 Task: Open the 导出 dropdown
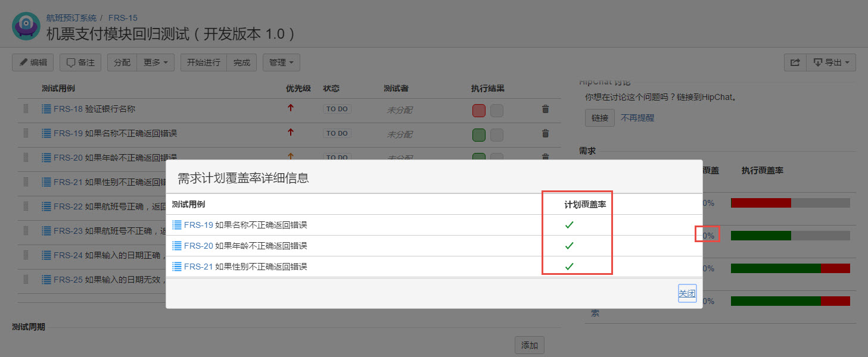[831, 62]
